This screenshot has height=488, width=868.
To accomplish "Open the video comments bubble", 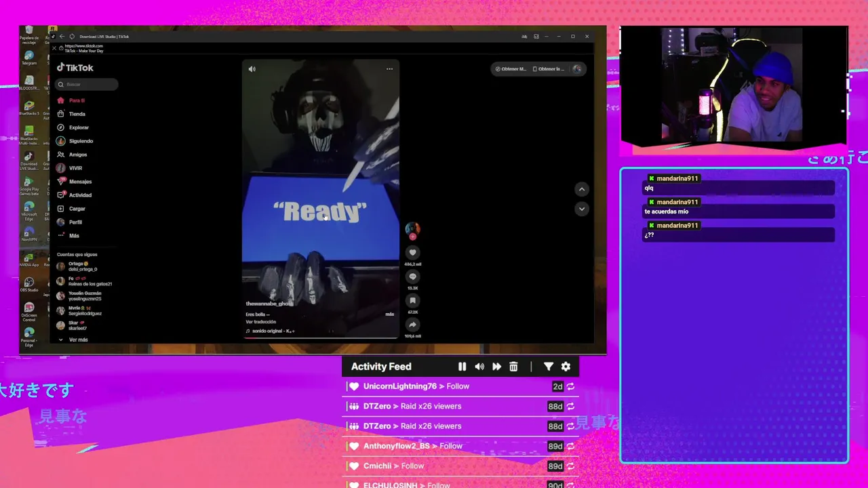I will tap(412, 277).
